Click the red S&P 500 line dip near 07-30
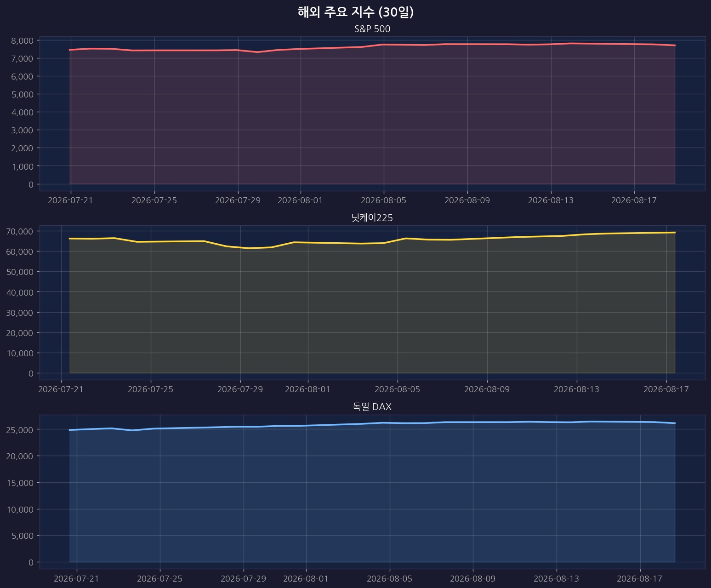711x588 pixels. pyautogui.click(x=258, y=52)
